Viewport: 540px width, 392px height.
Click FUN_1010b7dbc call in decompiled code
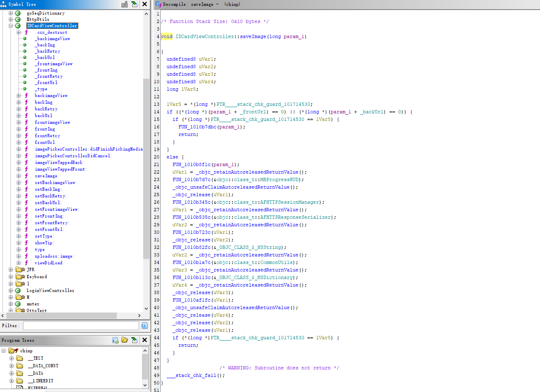(x=198, y=127)
